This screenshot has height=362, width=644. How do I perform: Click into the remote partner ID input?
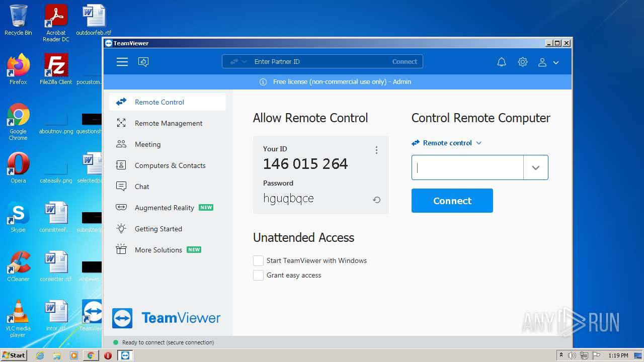pyautogui.click(x=467, y=167)
